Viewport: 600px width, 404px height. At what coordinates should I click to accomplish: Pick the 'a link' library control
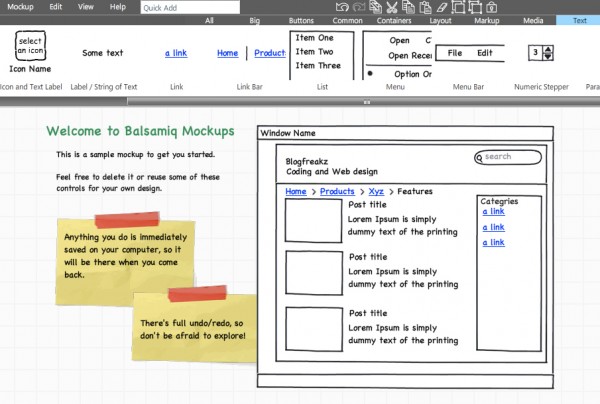pyautogui.click(x=176, y=53)
